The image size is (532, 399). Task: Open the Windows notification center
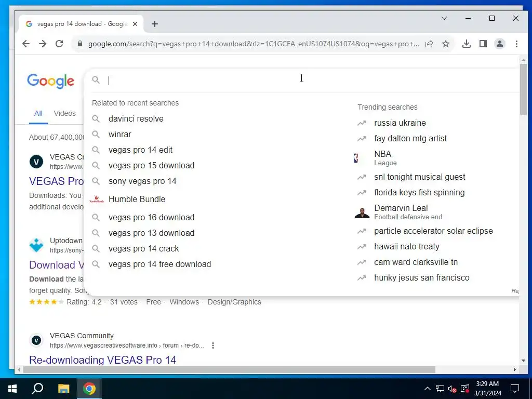515,389
